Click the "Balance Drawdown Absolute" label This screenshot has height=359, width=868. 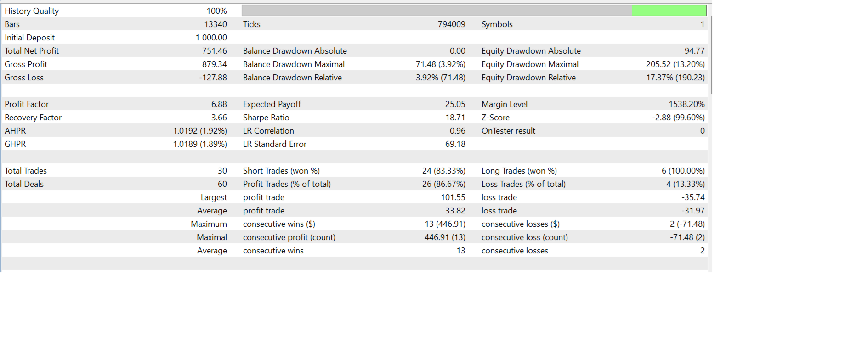[x=295, y=51]
